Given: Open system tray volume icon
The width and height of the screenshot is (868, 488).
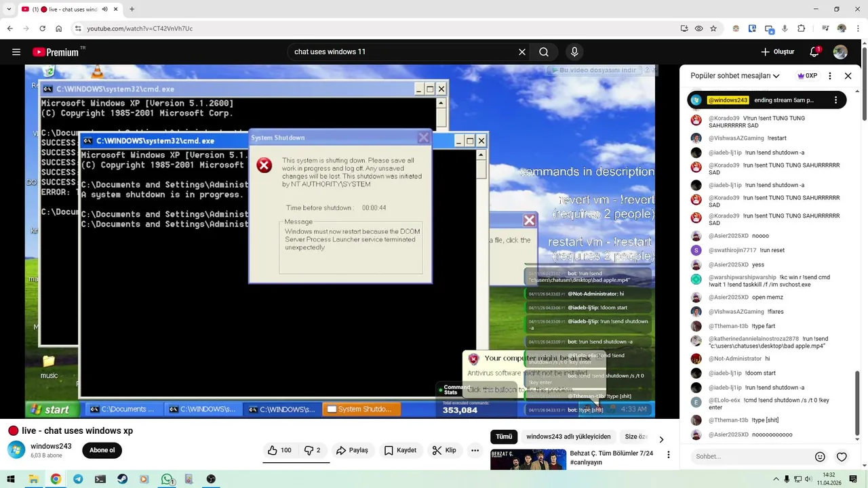Looking at the screenshot, I should pos(808,479).
